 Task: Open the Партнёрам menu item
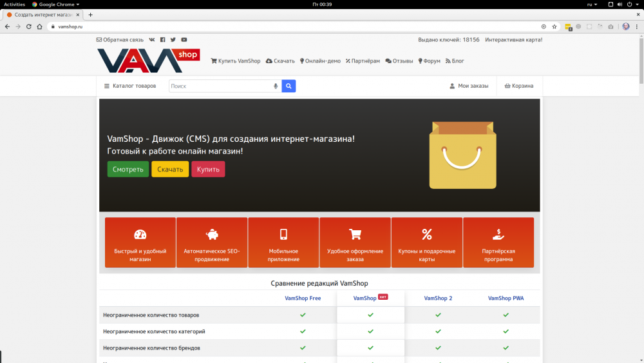click(363, 61)
